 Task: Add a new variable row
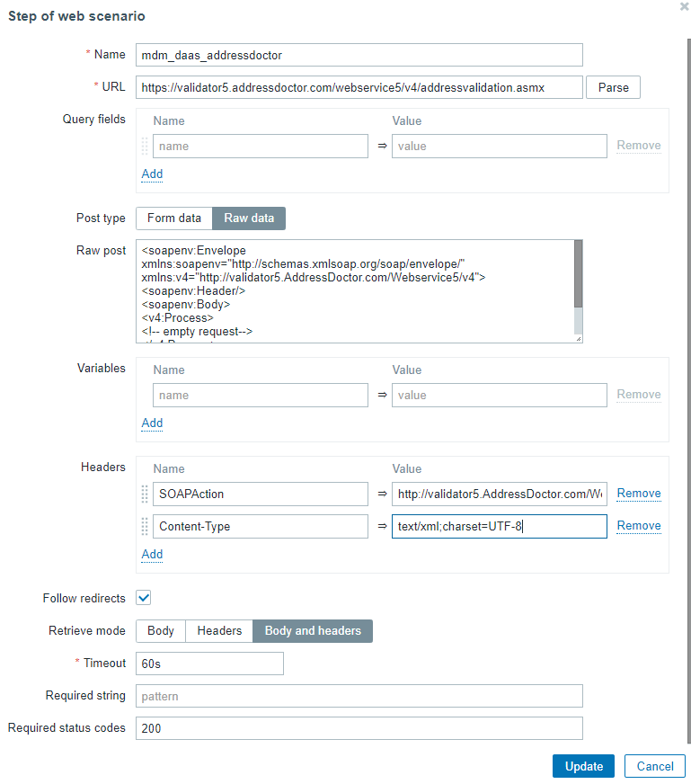(152, 423)
